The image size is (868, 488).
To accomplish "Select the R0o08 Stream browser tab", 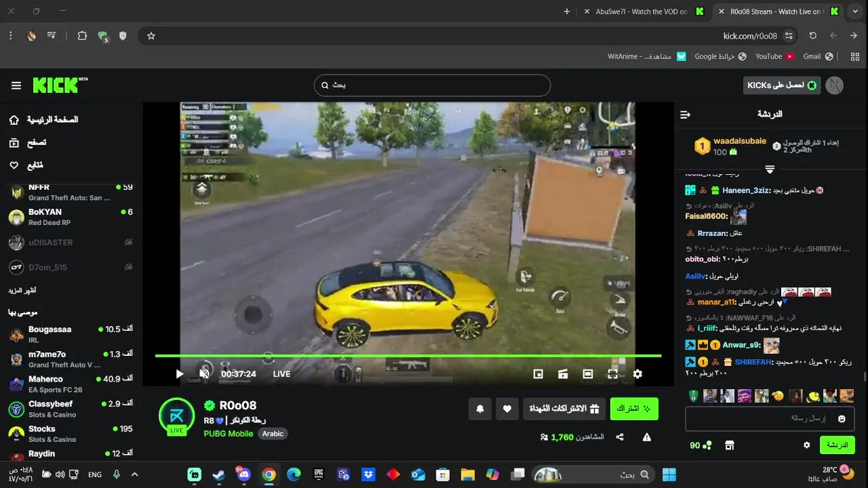I will point(780,12).
